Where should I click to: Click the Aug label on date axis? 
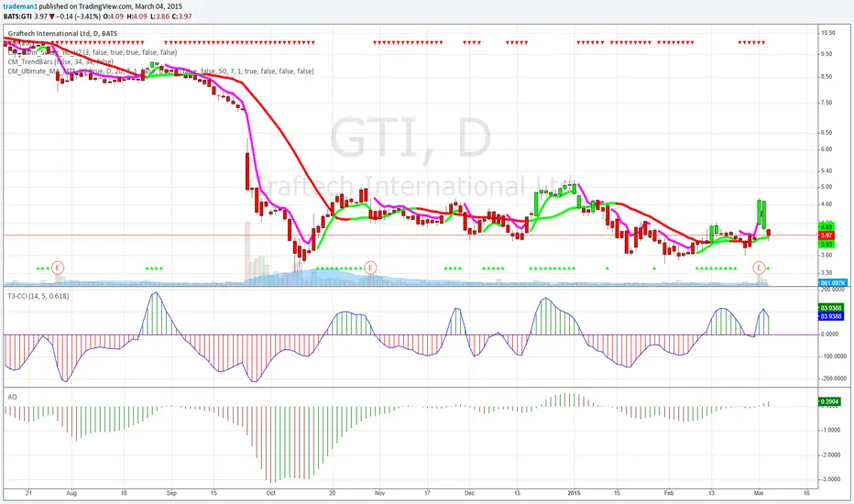71,493
